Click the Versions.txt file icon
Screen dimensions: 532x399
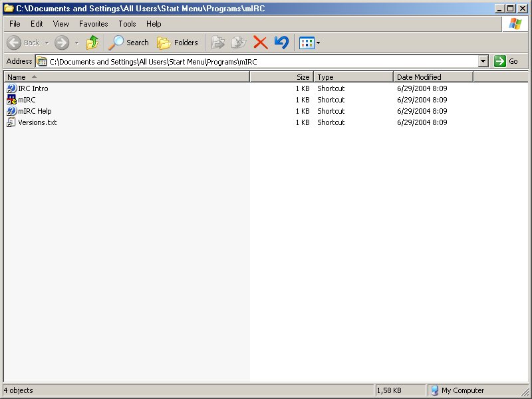(11, 122)
